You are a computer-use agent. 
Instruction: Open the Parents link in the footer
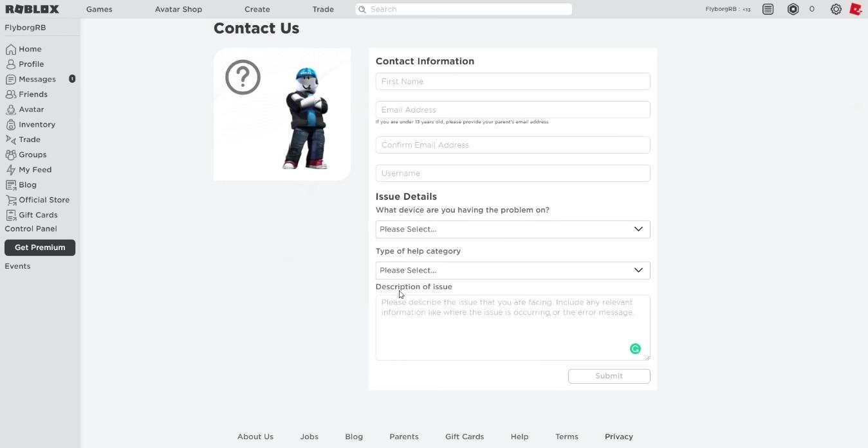[403, 436]
